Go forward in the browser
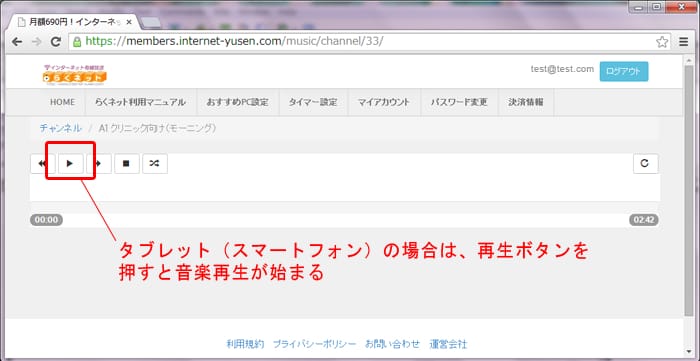The image size is (700, 361). tap(37, 42)
